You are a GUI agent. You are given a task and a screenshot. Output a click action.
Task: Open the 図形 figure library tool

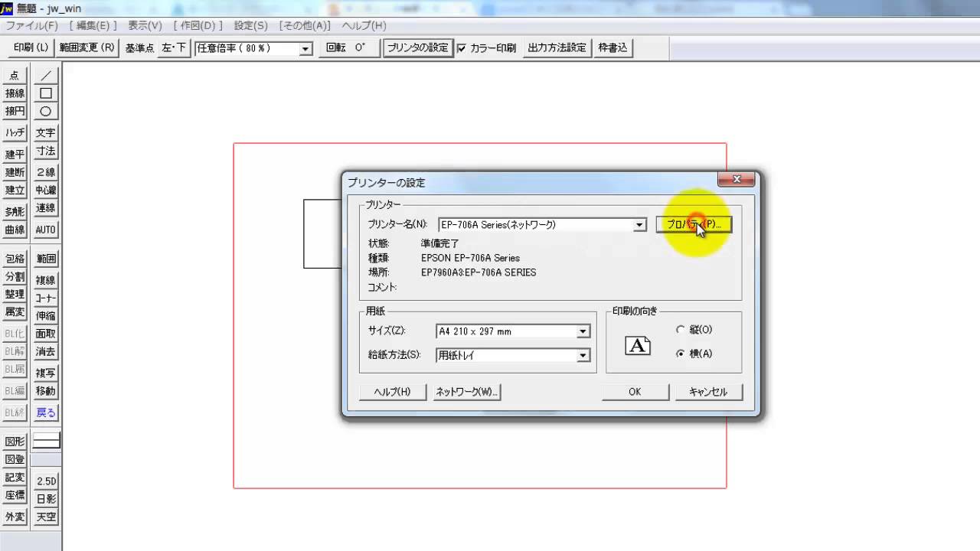click(15, 442)
